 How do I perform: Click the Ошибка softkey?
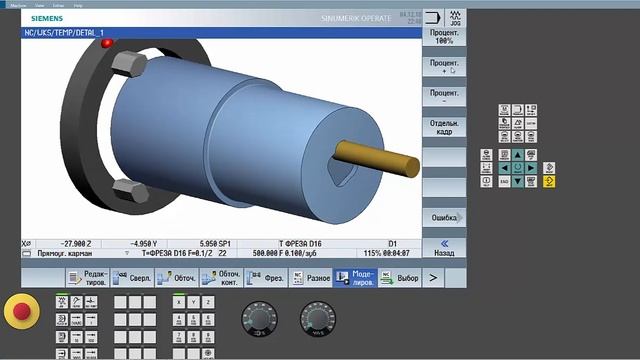click(444, 218)
